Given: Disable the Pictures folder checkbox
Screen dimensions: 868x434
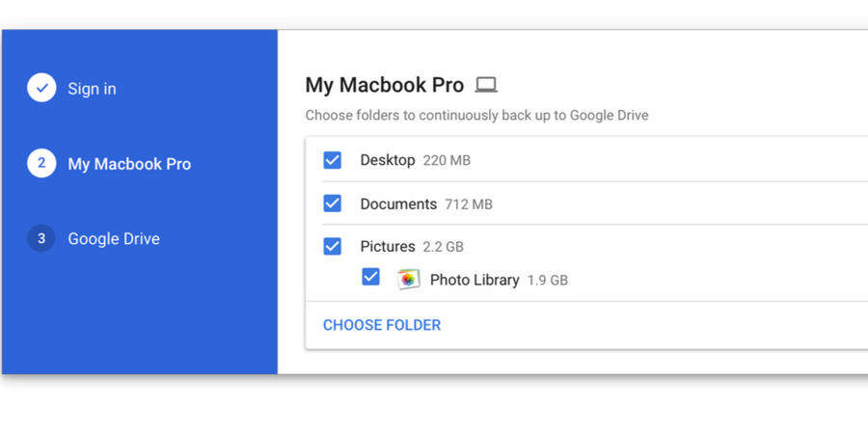Looking at the screenshot, I should 333,246.
